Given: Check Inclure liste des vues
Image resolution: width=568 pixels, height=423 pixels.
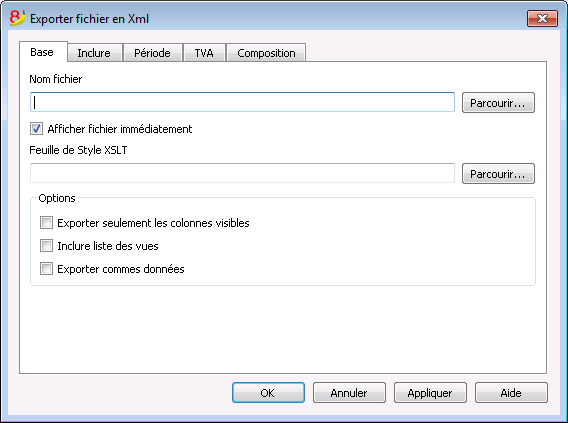Looking at the screenshot, I should click(46, 246).
